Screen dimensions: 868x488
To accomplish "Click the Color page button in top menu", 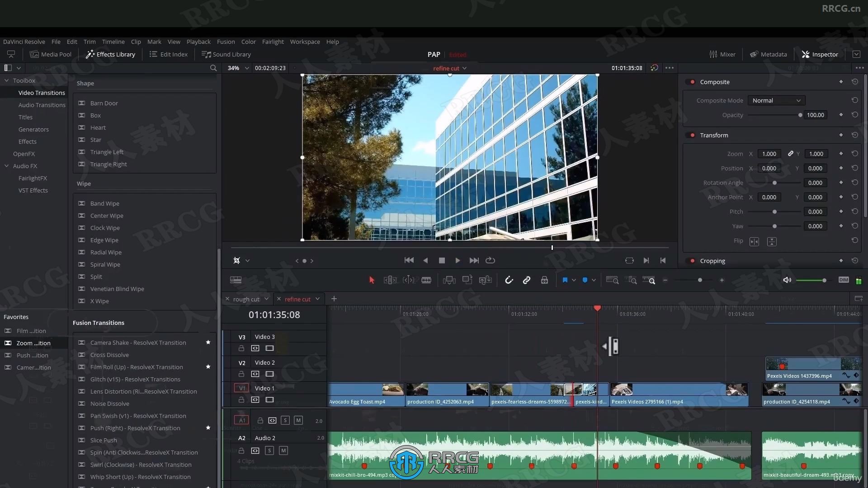I will pos(248,41).
